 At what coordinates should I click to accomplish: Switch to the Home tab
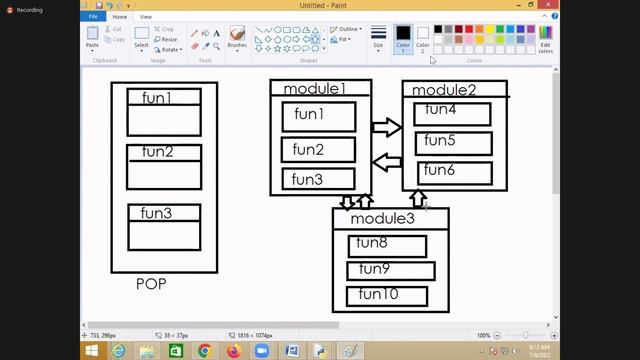[120, 17]
